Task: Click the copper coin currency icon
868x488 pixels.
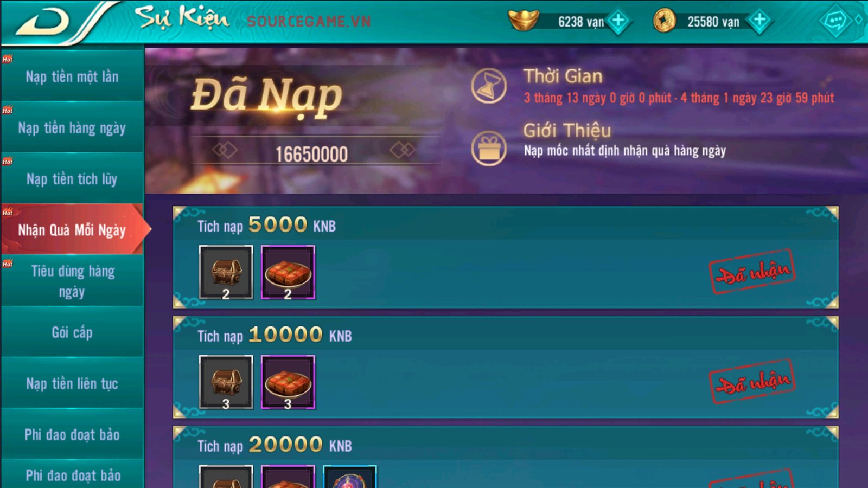Action: point(664,21)
